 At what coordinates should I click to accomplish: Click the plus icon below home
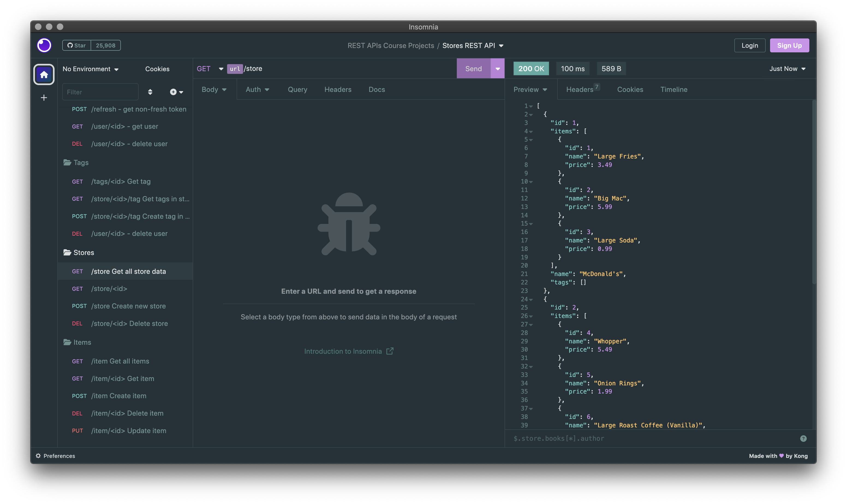coord(44,98)
